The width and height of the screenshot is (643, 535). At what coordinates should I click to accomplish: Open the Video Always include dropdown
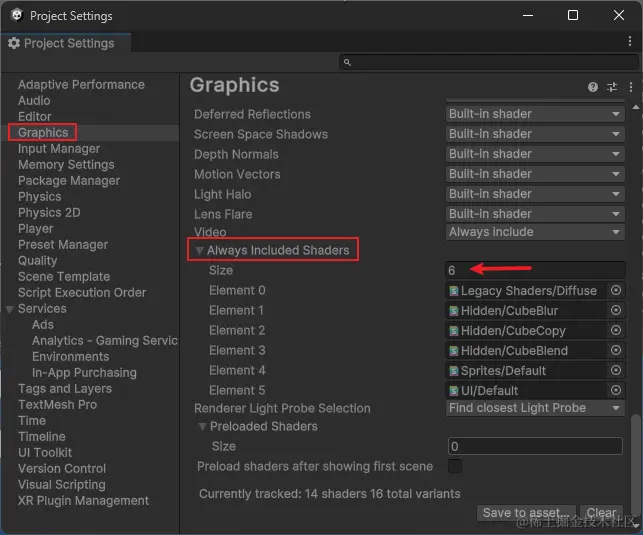pos(535,232)
